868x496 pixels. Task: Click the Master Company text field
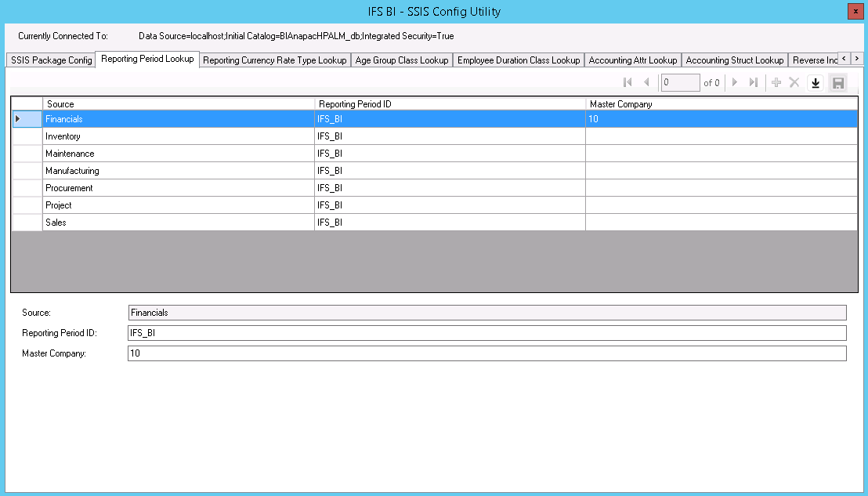[486, 353]
